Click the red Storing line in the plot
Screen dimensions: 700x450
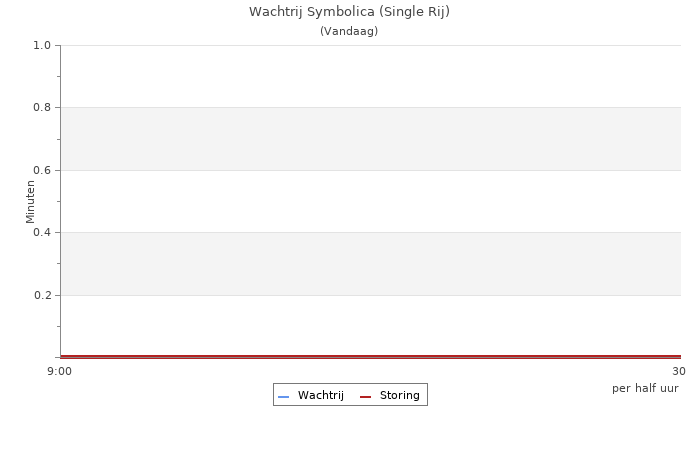point(370,356)
